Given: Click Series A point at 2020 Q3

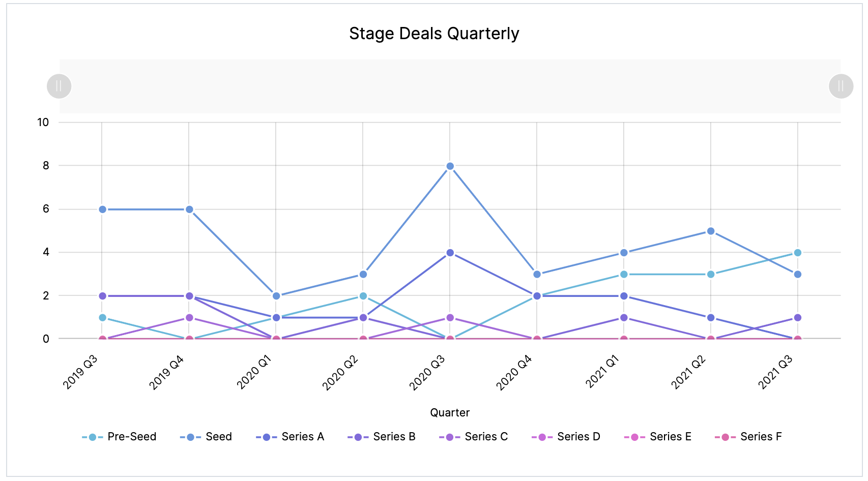Looking at the screenshot, I should click(x=450, y=253).
